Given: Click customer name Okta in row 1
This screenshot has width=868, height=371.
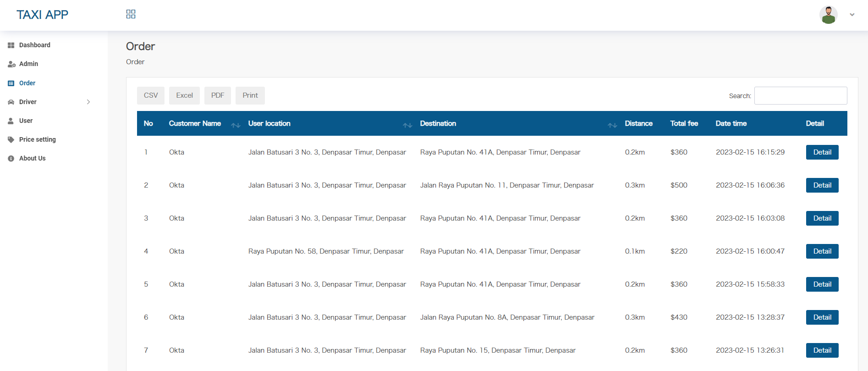Looking at the screenshot, I should pyautogui.click(x=176, y=152).
